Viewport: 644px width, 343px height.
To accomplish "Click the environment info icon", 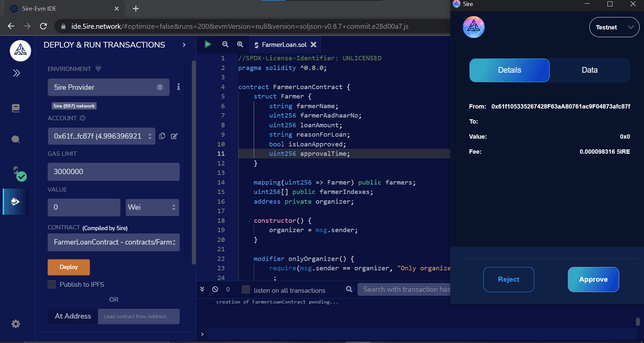I will (178, 87).
